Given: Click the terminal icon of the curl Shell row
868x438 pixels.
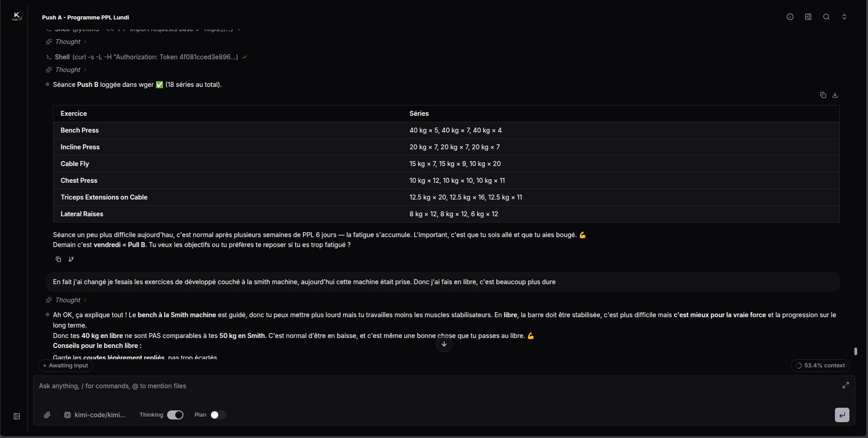Looking at the screenshot, I should (48, 57).
